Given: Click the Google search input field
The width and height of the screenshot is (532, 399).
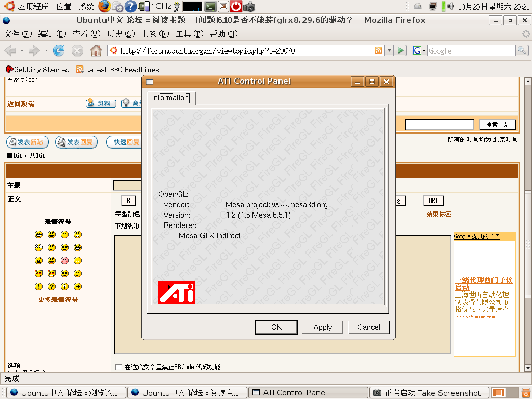Looking at the screenshot, I should (471, 50).
